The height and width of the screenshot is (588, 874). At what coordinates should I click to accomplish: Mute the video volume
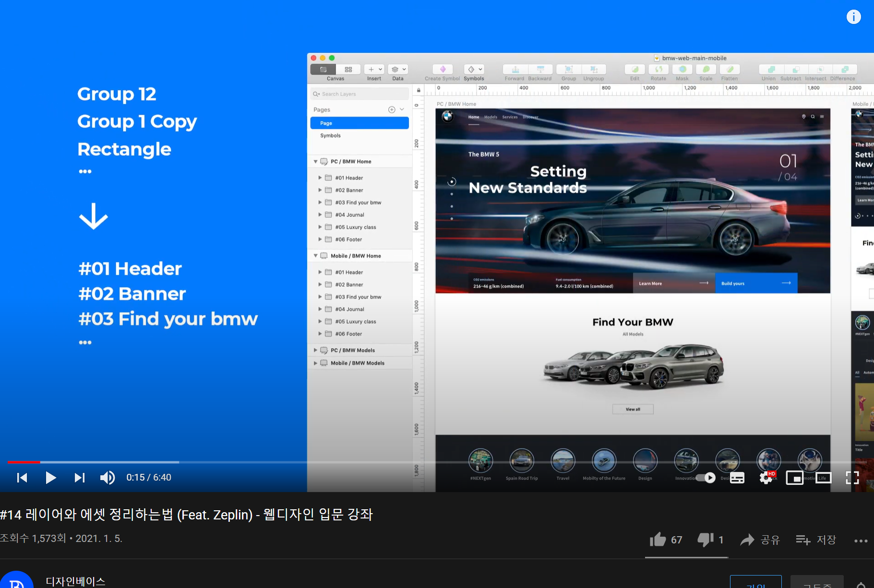(x=108, y=477)
